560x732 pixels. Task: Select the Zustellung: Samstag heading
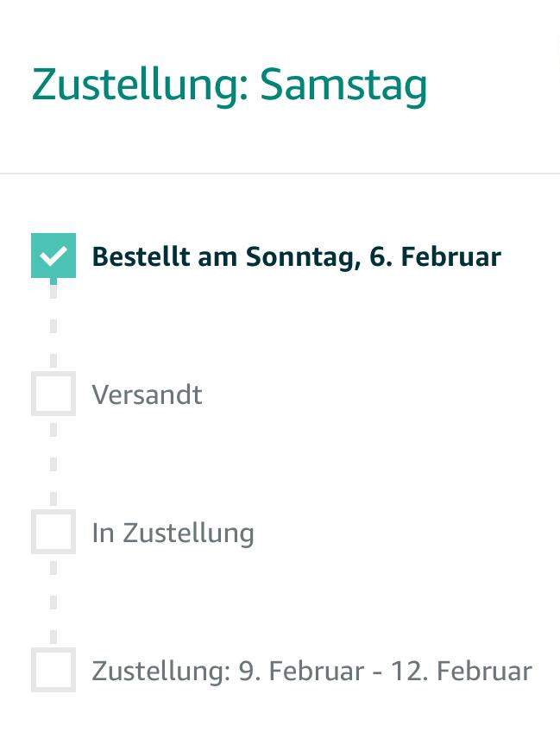230,85
